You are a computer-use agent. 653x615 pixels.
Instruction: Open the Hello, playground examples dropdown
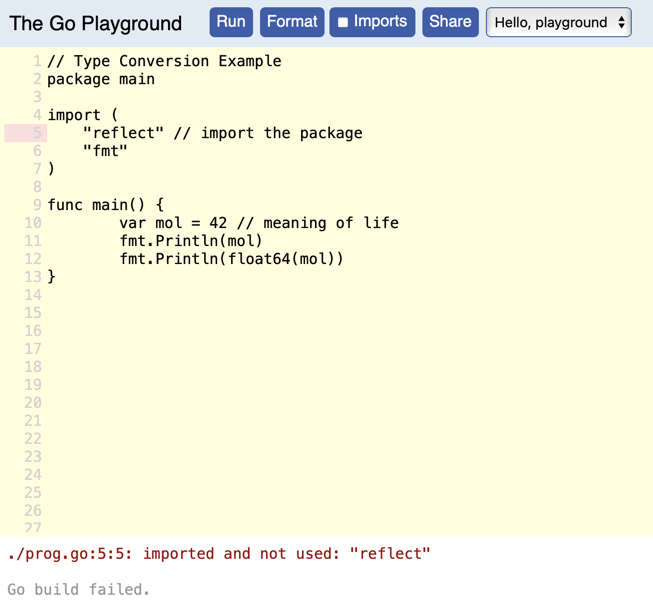point(558,22)
